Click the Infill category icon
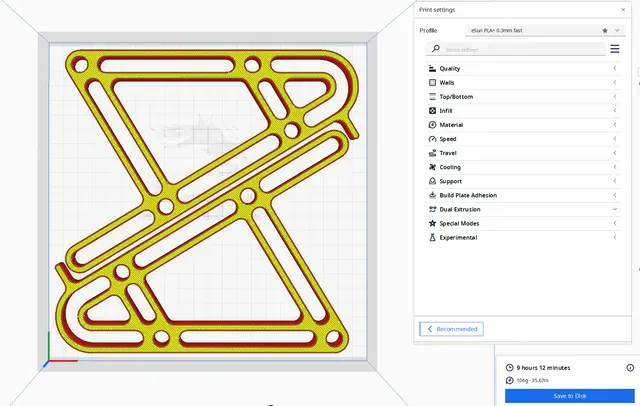Image resolution: width=640 pixels, height=406 pixels. pyautogui.click(x=432, y=111)
